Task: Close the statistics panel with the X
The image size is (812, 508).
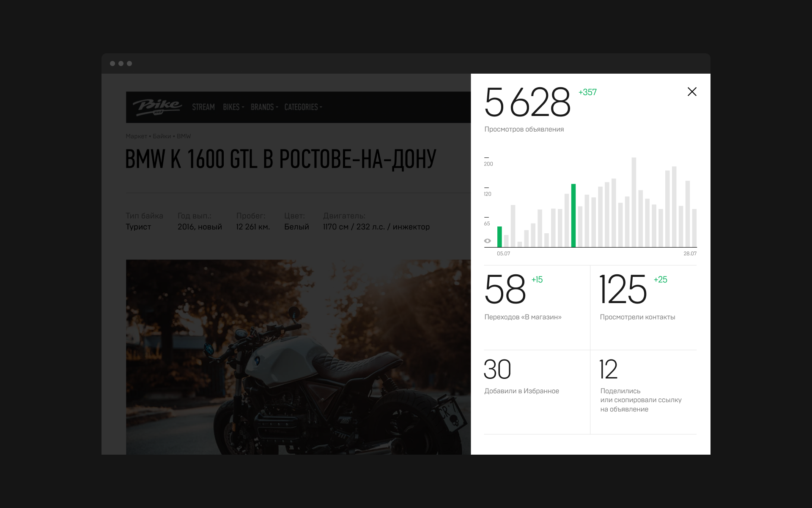Action: [x=692, y=91]
